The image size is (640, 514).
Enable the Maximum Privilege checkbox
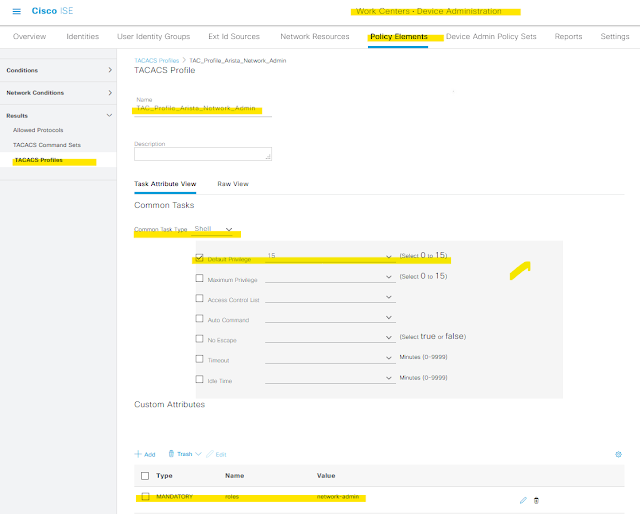[199, 278]
